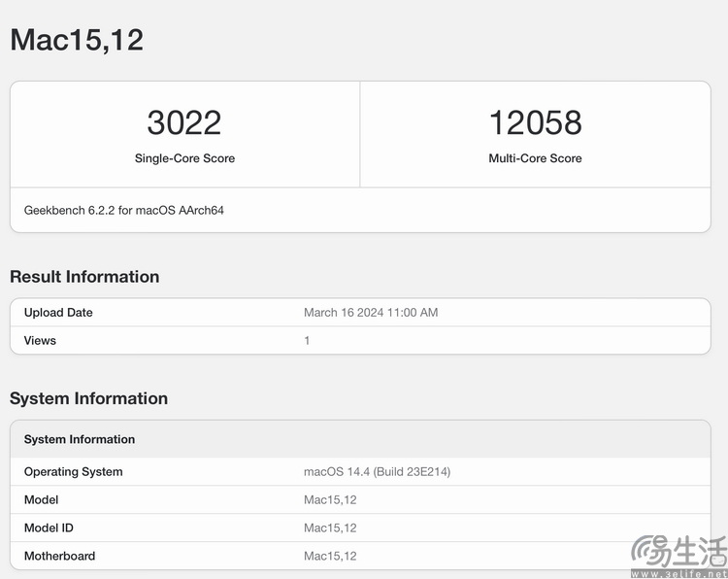Click the Result Information heading
728x579 pixels.
click(84, 277)
